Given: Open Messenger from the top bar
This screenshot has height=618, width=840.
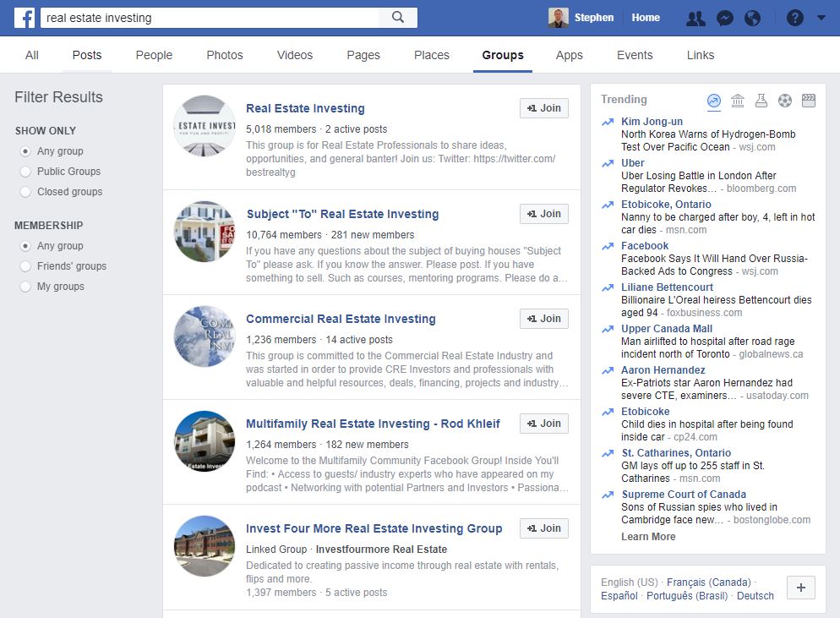Looking at the screenshot, I should 725,17.
